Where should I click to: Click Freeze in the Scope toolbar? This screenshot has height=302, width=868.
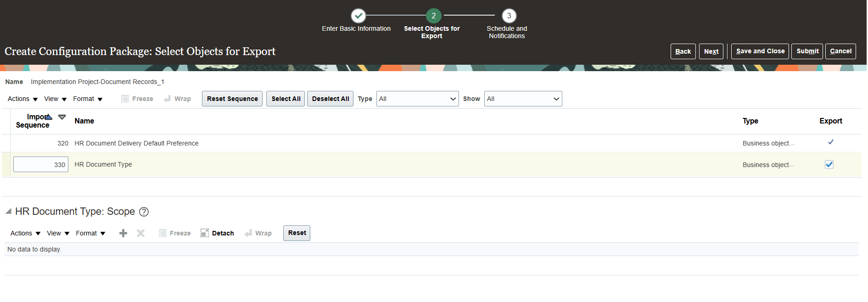point(174,233)
